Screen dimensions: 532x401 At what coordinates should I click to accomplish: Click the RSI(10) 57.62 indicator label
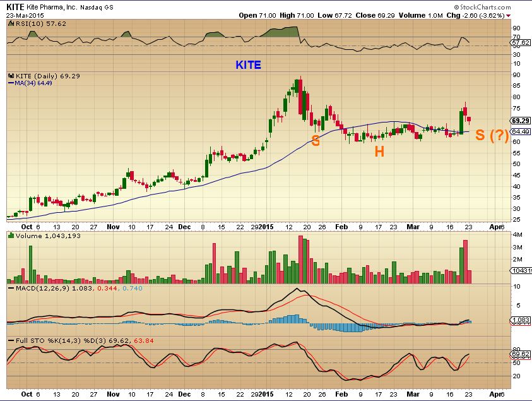(x=41, y=24)
